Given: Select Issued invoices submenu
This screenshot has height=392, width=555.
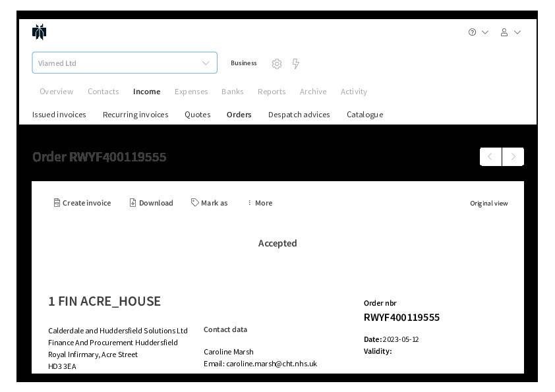Looking at the screenshot, I should [x=59, y=115].
